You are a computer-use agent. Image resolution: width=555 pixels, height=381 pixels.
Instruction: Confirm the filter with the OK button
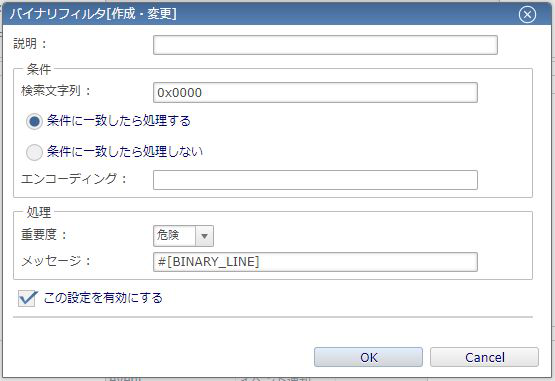pyautogui.click(x=368, y=357)
